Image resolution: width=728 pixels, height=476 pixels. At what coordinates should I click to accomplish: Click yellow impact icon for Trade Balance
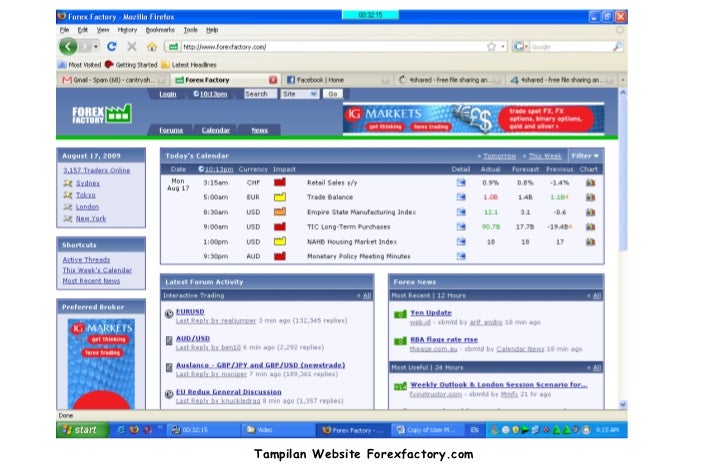click(280, 197)
